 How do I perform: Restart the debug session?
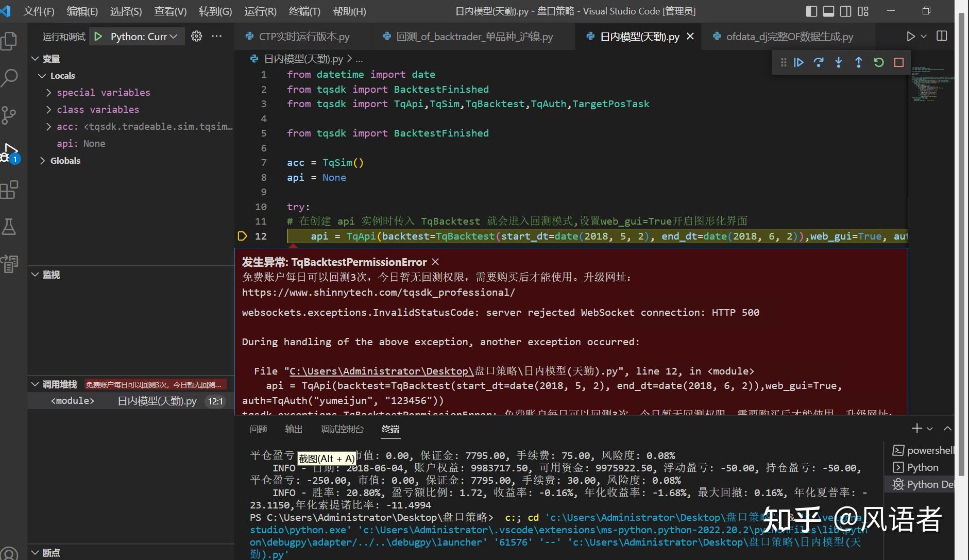[x=879, y=62]
